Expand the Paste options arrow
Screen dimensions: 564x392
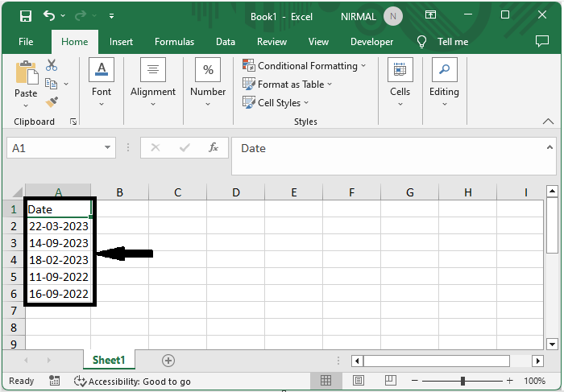click(x=26, y=105)
